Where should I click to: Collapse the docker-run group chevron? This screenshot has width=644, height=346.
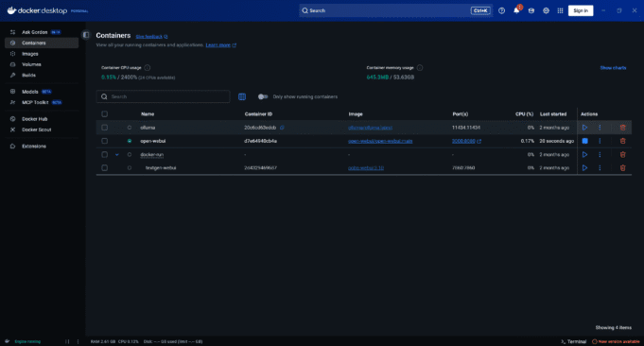[117, 155]
